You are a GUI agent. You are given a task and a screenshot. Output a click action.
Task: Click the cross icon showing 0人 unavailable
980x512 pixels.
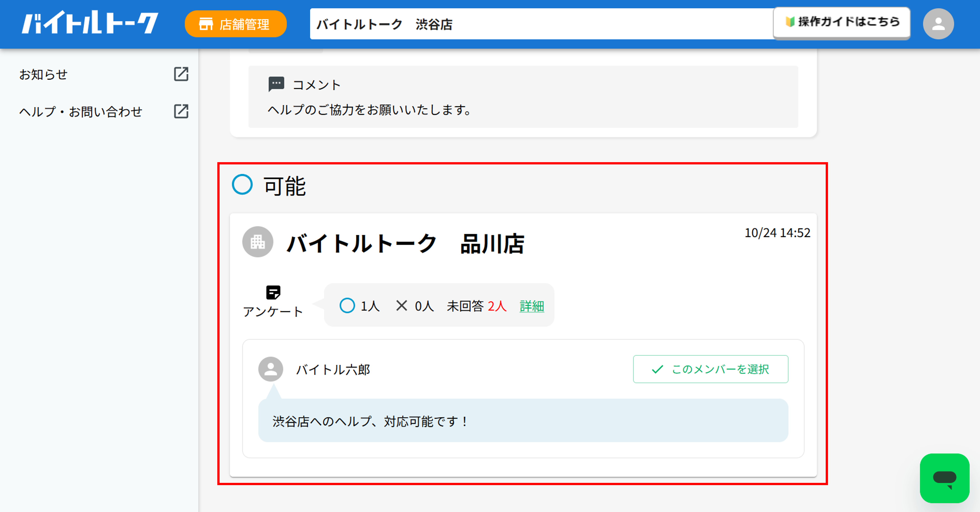pos(401,305)
